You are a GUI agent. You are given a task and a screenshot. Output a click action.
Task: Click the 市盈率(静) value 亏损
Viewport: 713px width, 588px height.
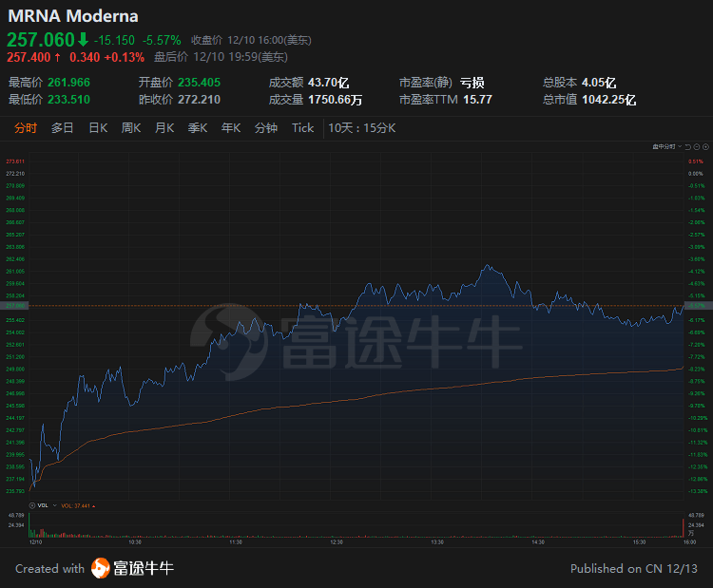[472, 83]
